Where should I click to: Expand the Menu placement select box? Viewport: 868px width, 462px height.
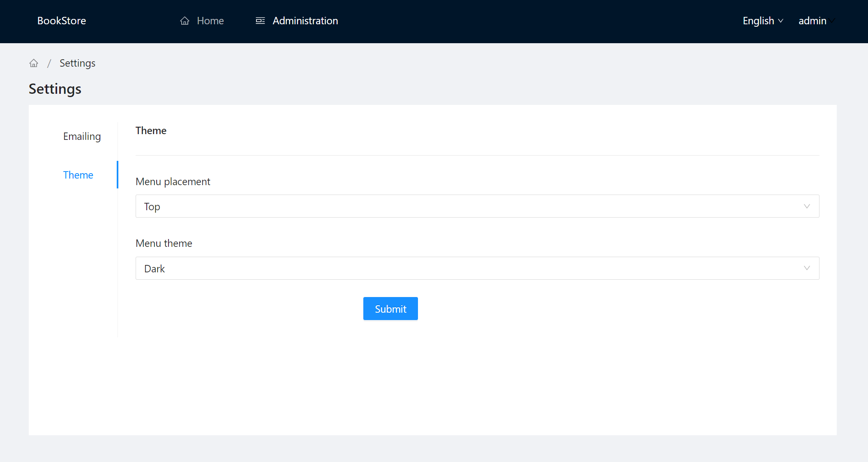click(x=477, y=206)
